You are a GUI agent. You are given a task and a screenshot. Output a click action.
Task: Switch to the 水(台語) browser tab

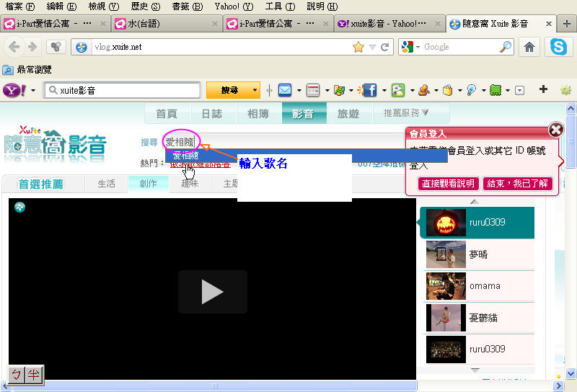pyautogui.click(x=167, y=24)
